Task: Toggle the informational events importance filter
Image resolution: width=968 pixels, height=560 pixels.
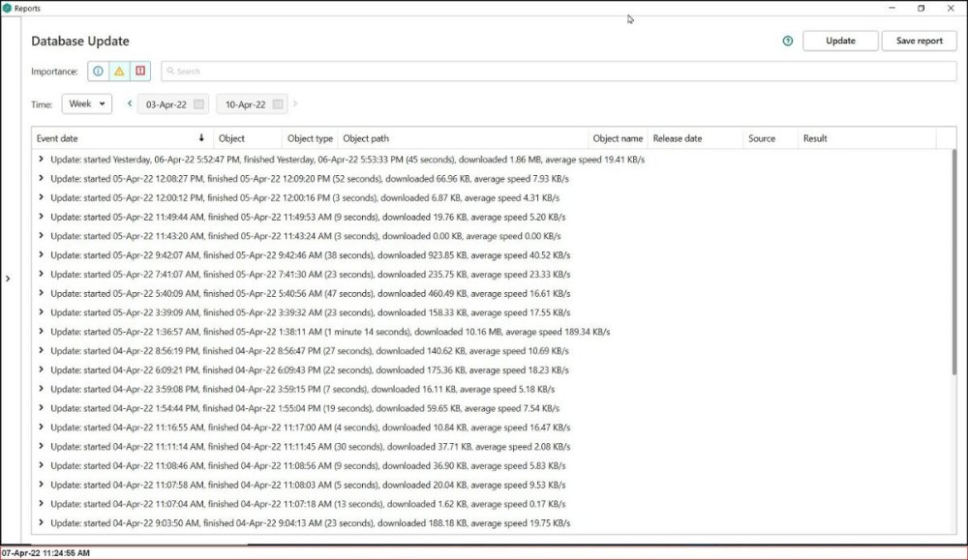Action: (x=98, y=71)
